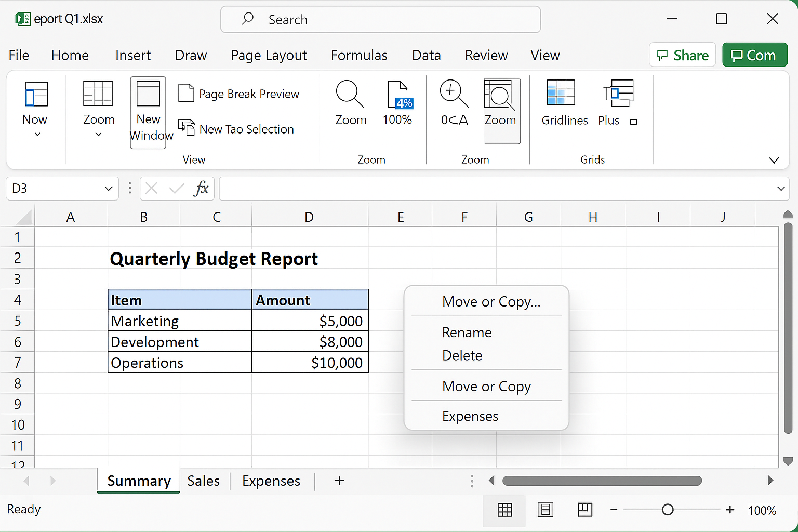Toggle the Gridlines icon

[x=561, y=93]
